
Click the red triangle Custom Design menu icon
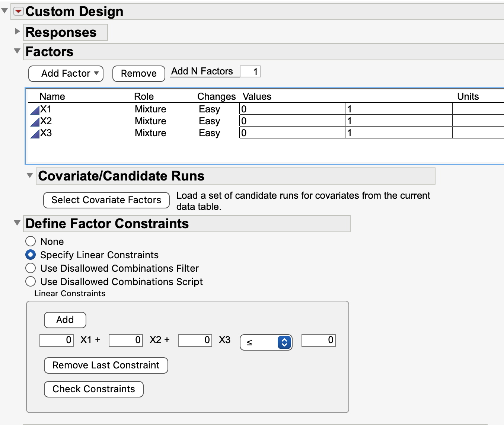click(x=19, y=11)
